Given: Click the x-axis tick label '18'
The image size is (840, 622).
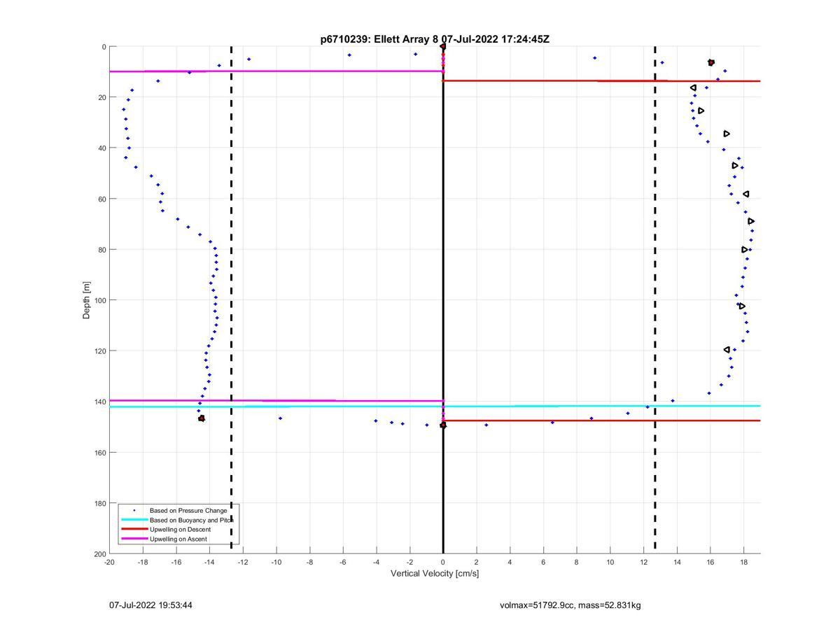Looking at the screenshot, I should pyautogui.click(x=743, y=562).
